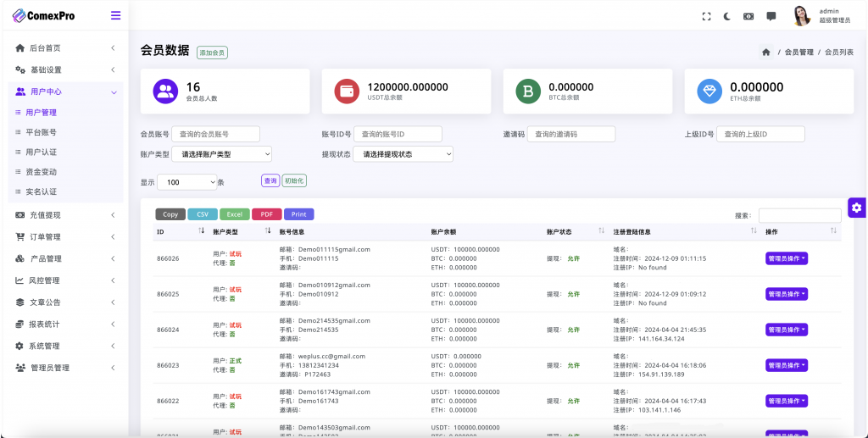The height and width of the screenshot is (438, 868).
Task: Select 实名认证 in the sidebar
Action: point(42,191)
